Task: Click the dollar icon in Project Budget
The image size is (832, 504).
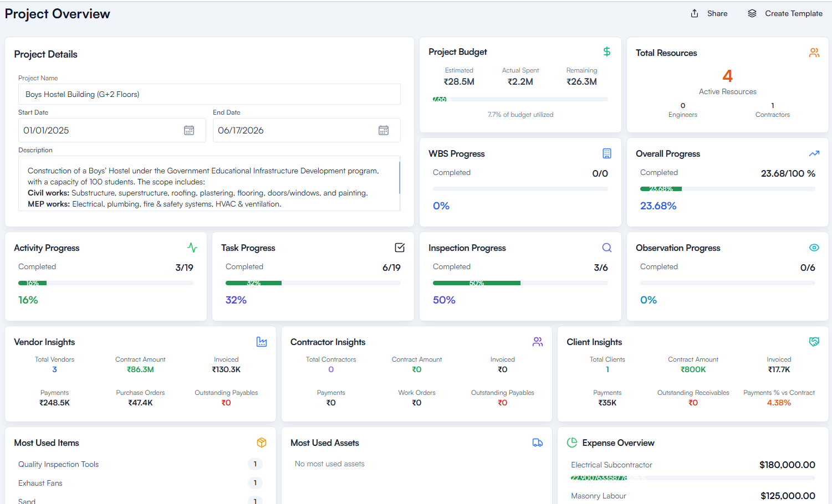Action: coord(606,52)
